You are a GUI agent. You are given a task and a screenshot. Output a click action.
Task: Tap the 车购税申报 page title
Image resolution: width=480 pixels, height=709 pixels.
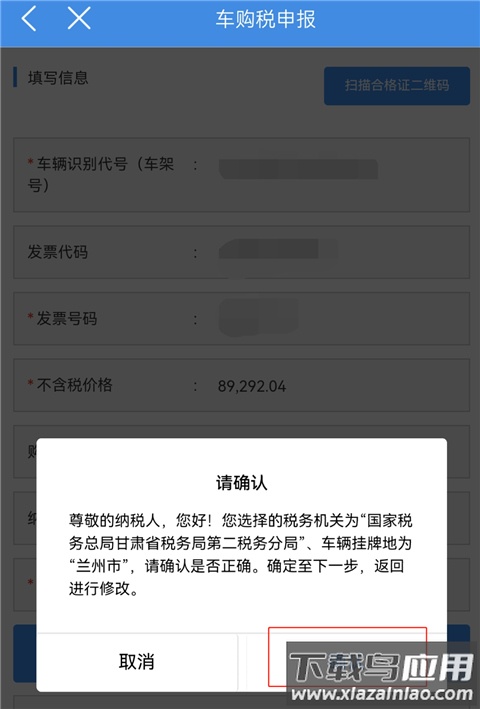[265, 19]
